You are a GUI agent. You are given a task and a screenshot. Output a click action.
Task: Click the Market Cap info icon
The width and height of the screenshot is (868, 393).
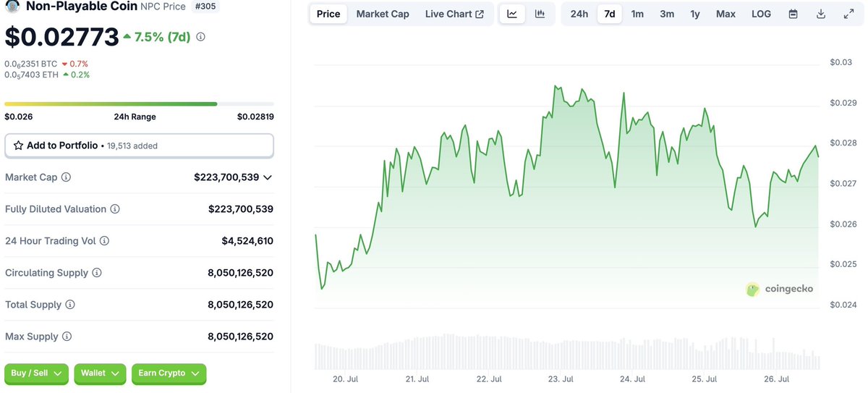66,177
